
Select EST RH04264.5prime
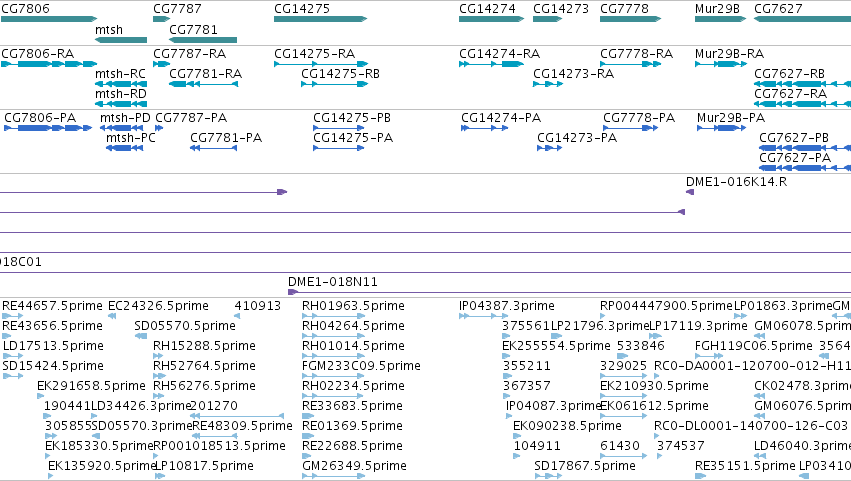point(353,326)
